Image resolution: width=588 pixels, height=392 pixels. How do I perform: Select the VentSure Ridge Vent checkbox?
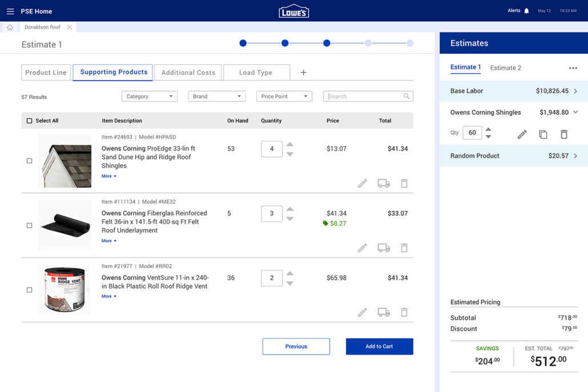pos(29,290)
